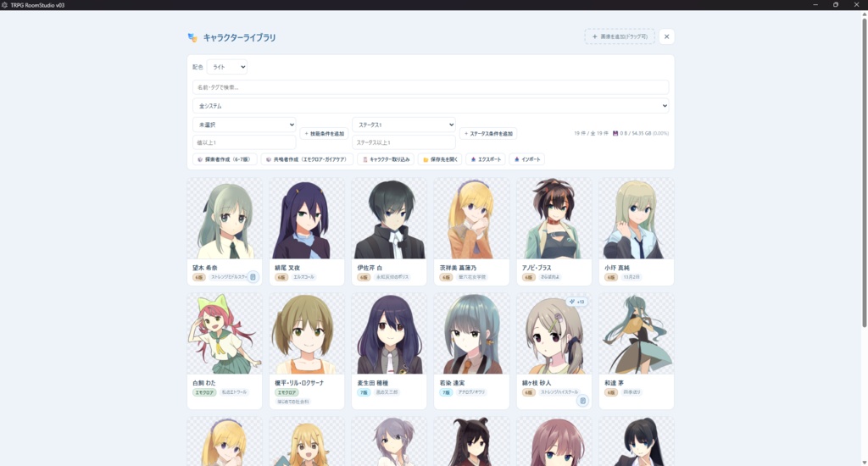Select 茨祥美 菖蒲乃 character portrait
Screen dimensions: 868x466
coord(471,218)
